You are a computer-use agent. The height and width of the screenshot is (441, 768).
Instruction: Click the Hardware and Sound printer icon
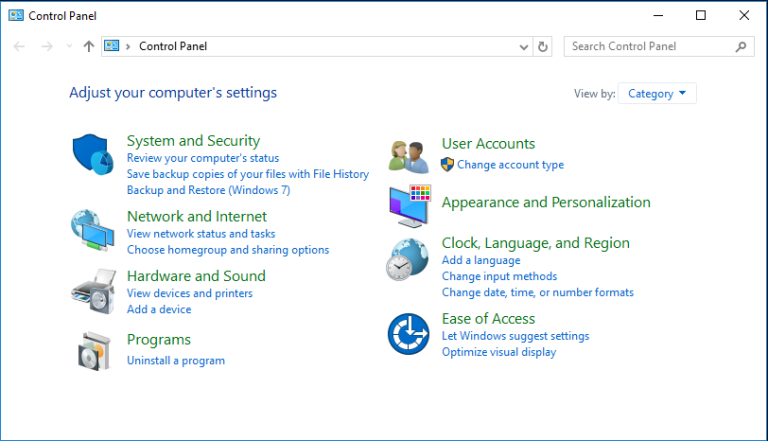pos(93,291)
